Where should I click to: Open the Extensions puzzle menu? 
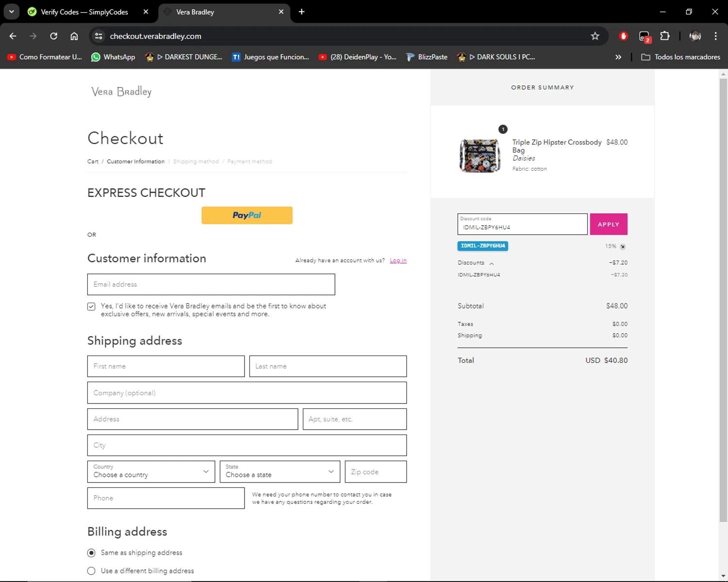tap(665, 36)
